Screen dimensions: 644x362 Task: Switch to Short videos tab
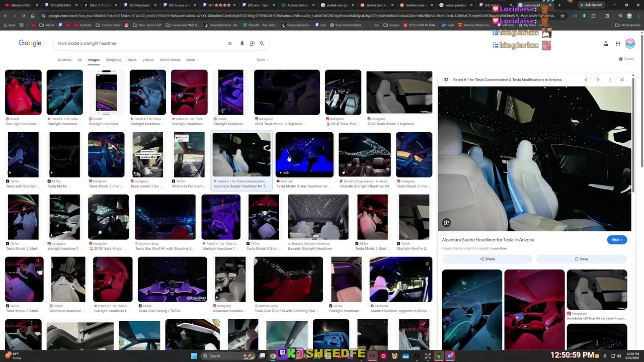170,60
